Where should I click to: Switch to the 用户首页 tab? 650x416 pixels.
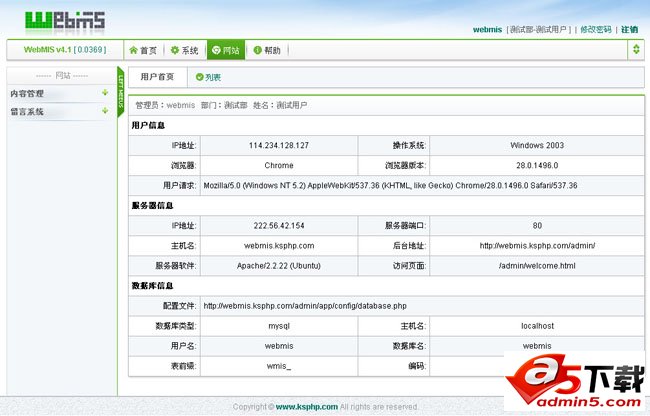(x=157, y=77)
